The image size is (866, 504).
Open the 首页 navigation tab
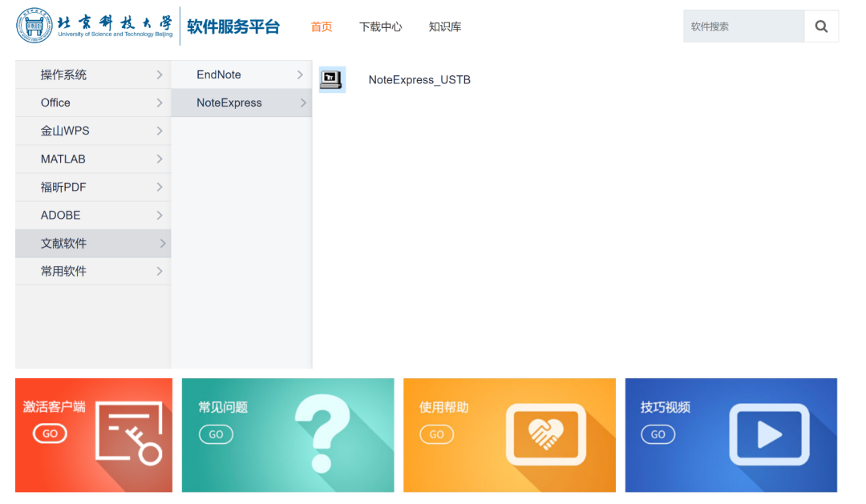coord(322,26)
